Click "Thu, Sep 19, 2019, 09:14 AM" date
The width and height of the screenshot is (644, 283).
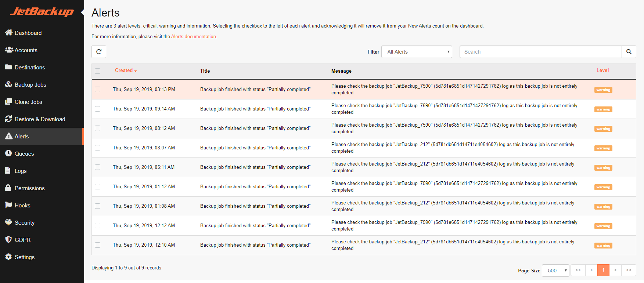pyautogui.click(x=144, y=109)
